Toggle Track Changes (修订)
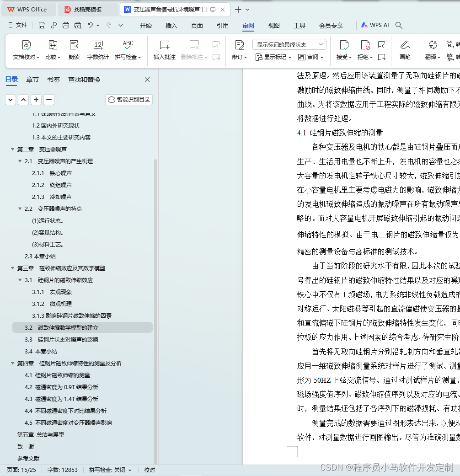Image resolution: width=460 pixels, height=476 pixels. point(239,50)
